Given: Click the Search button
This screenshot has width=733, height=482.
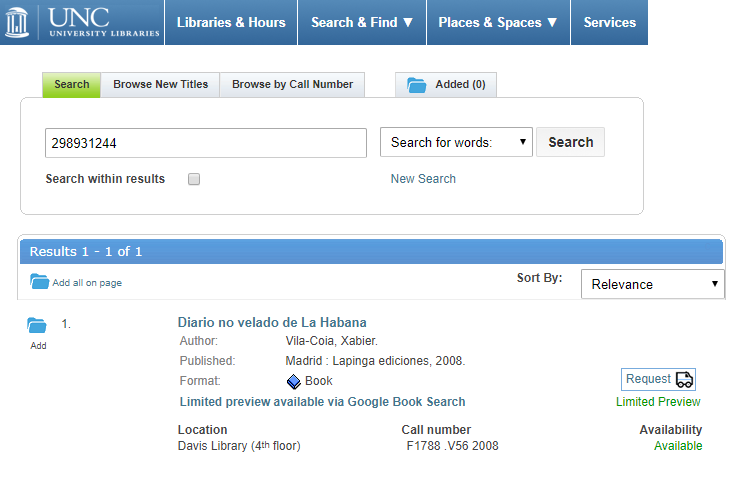Looking at the screenshot, I should tap(570, 142).
